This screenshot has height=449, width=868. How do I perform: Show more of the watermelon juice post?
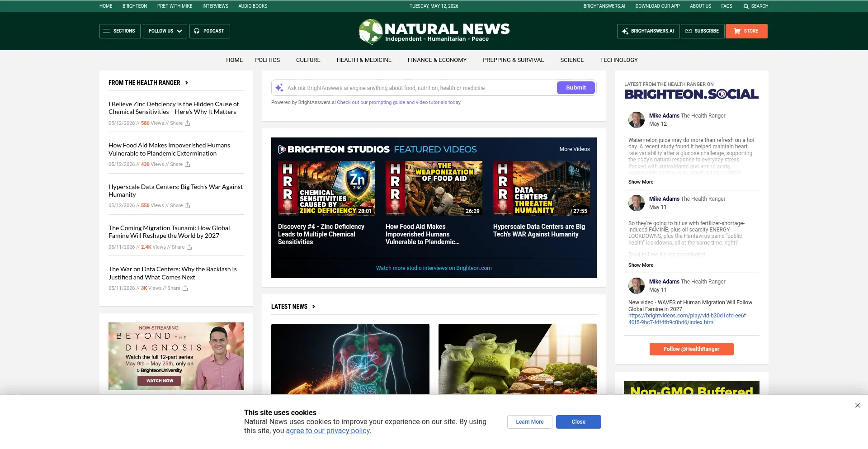(641, 182)
